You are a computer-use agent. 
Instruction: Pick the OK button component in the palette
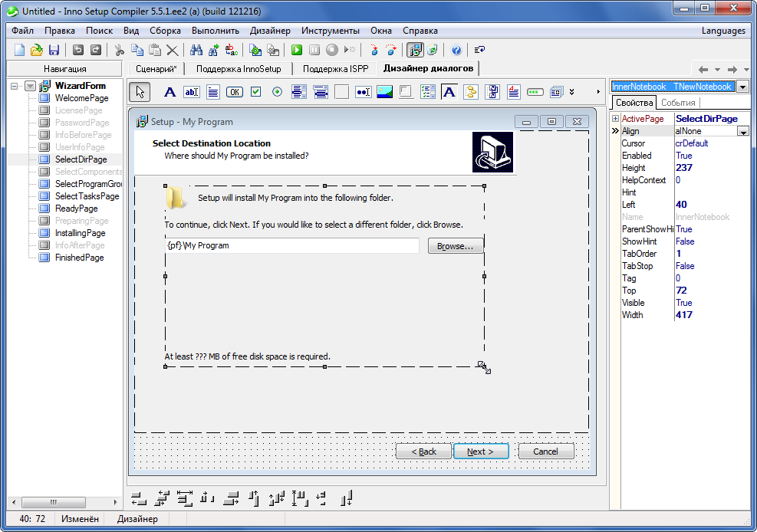point(235,92)
